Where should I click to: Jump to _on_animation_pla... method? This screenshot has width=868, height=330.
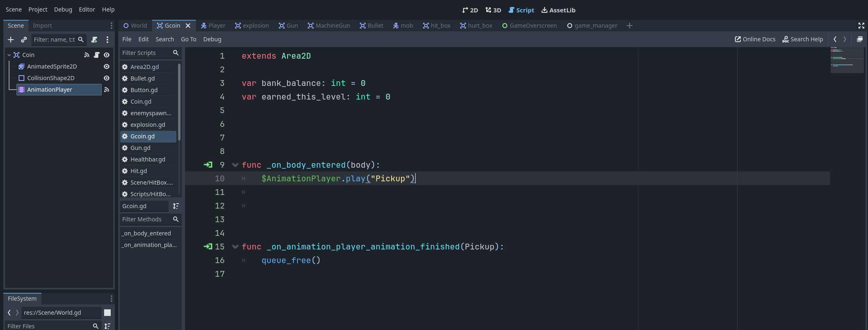pos(150,245)
